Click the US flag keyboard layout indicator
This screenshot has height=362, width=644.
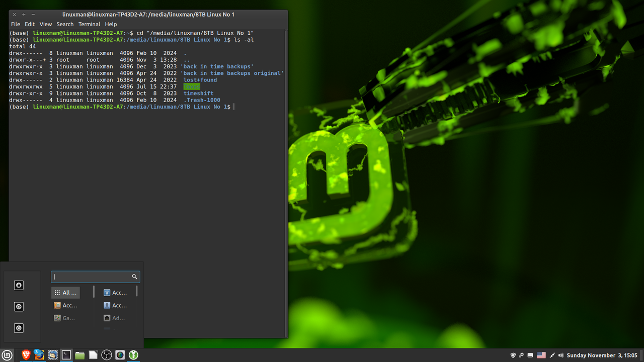(541, 355)
